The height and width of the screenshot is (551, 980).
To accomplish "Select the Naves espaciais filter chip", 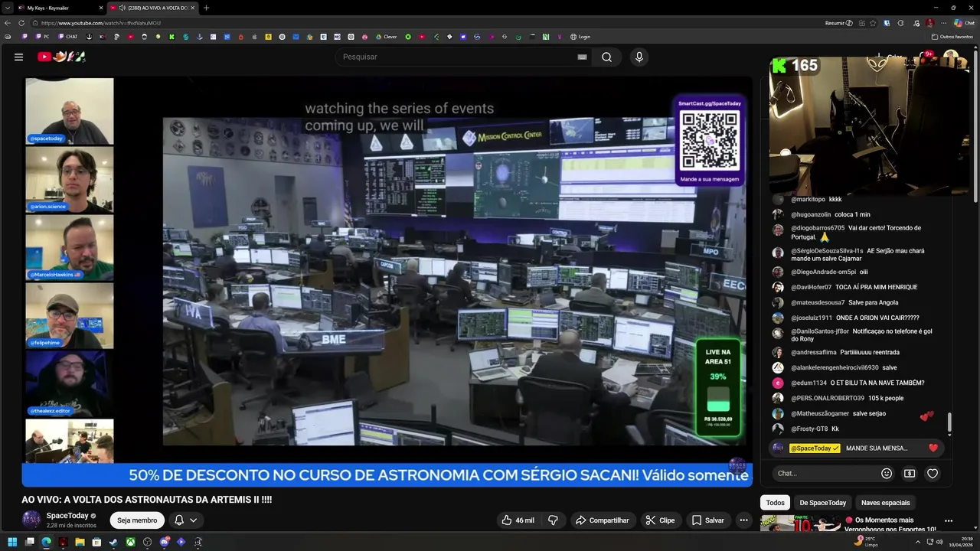I will [886, 503].
